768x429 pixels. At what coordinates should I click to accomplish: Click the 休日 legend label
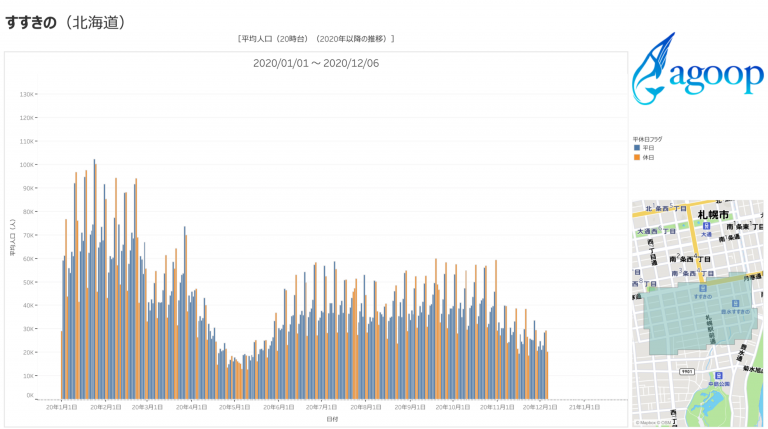pos(648,157)
